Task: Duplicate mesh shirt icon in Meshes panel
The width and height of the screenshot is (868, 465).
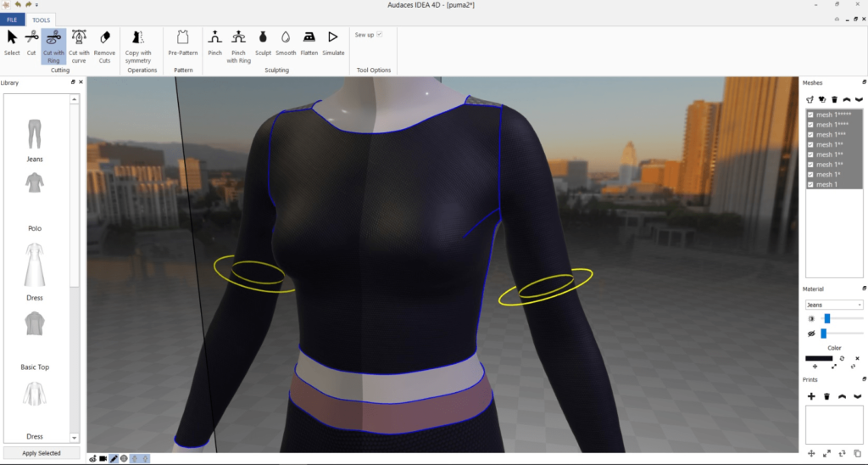Action: [x=822, y=100]
